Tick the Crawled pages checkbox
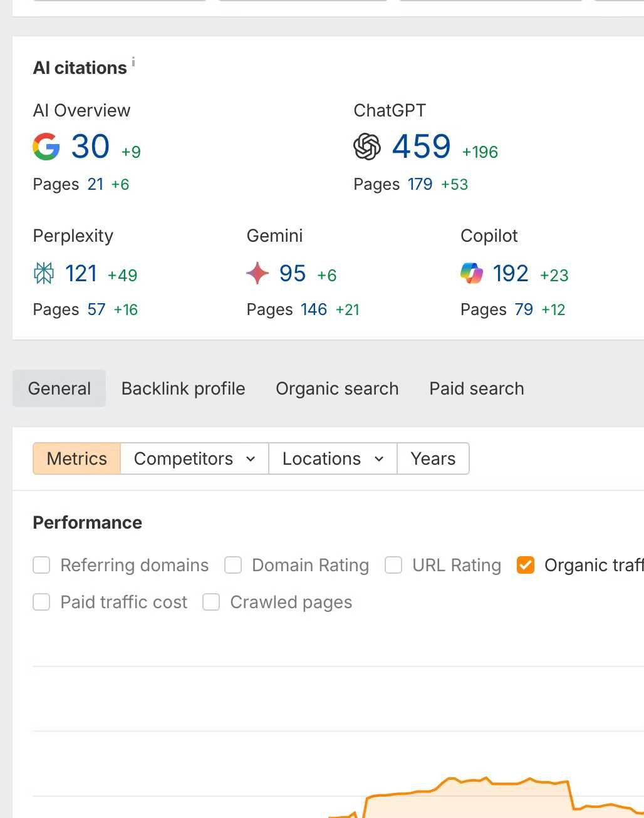The height and width of the screenshot is (818, 644). pos(211,602)
